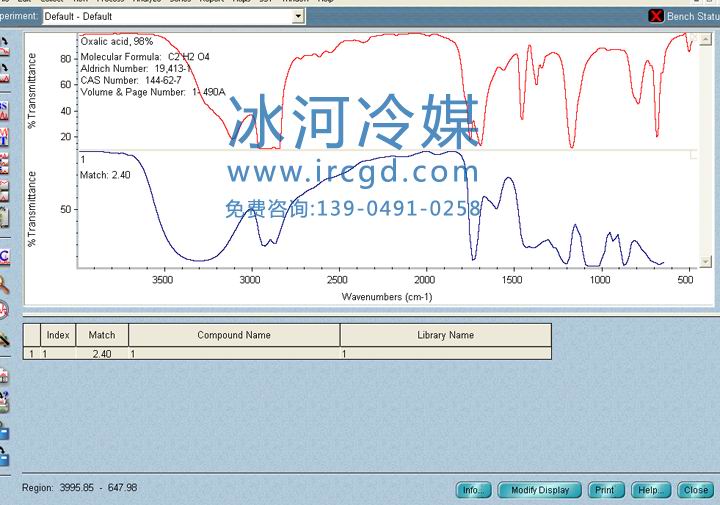
Task: Click the A? question spectrum icon in left toolbar
Action: coord(4,401)
